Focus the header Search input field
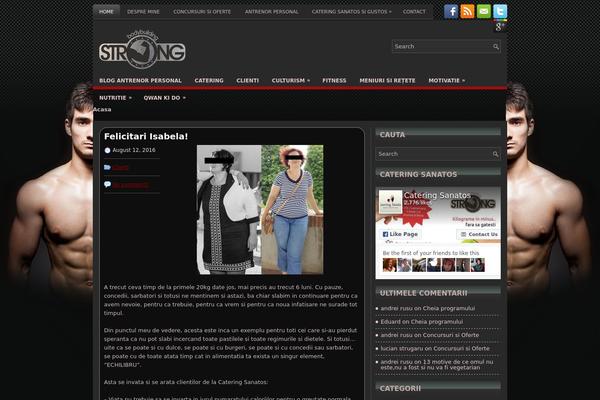Image resolution: width=600 pixels, height=400 pixels. 442,47
